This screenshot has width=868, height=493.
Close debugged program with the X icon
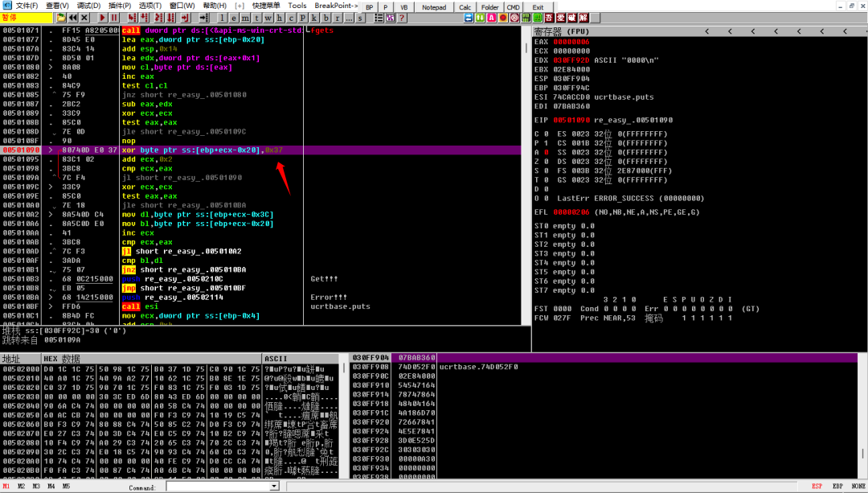[84, 18]
